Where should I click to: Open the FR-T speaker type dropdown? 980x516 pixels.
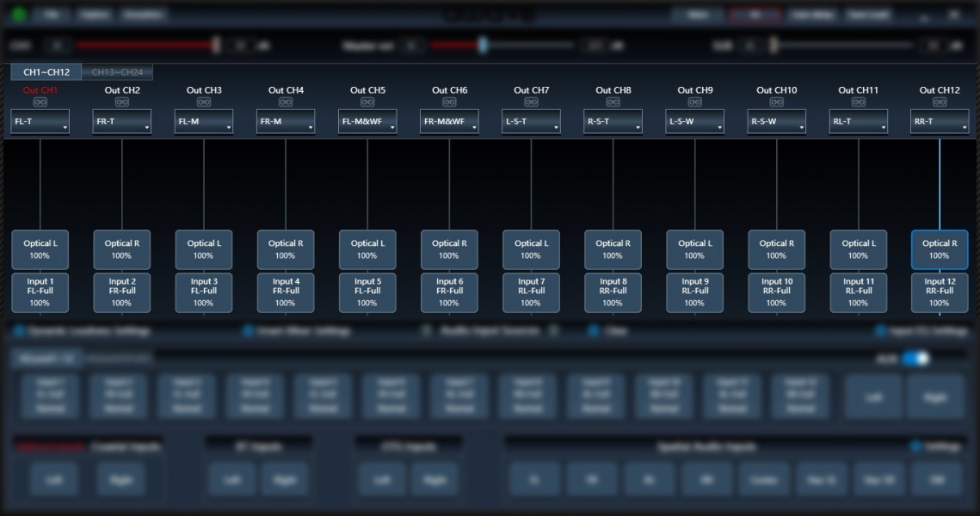pyautogui.click(x=122, y=121)
